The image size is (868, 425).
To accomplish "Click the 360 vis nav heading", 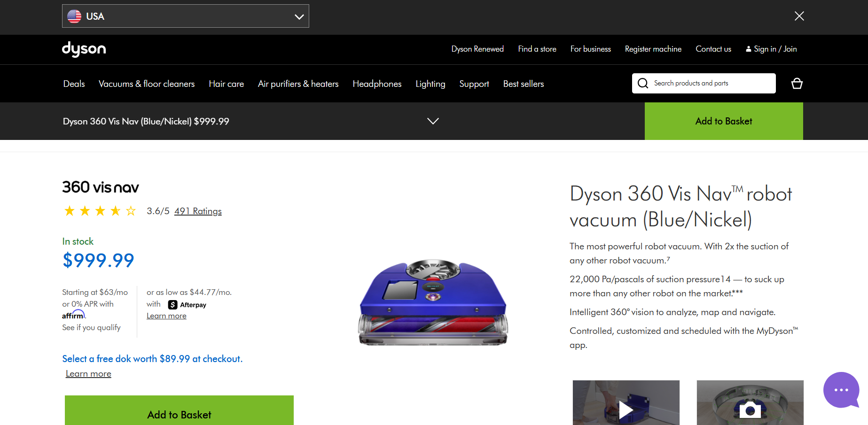I will 101,187.
